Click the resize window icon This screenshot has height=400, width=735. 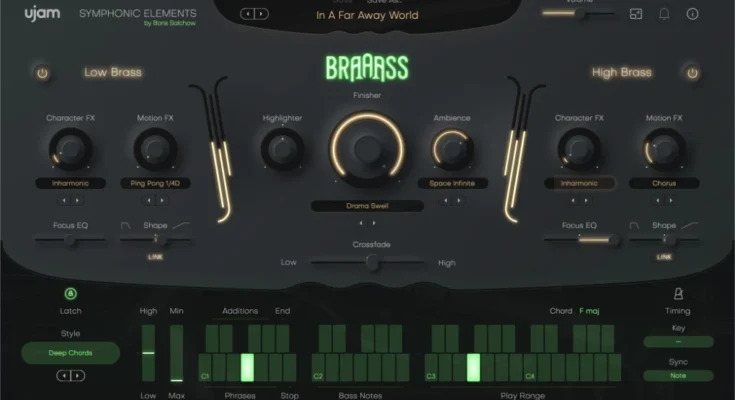[636, 14]
